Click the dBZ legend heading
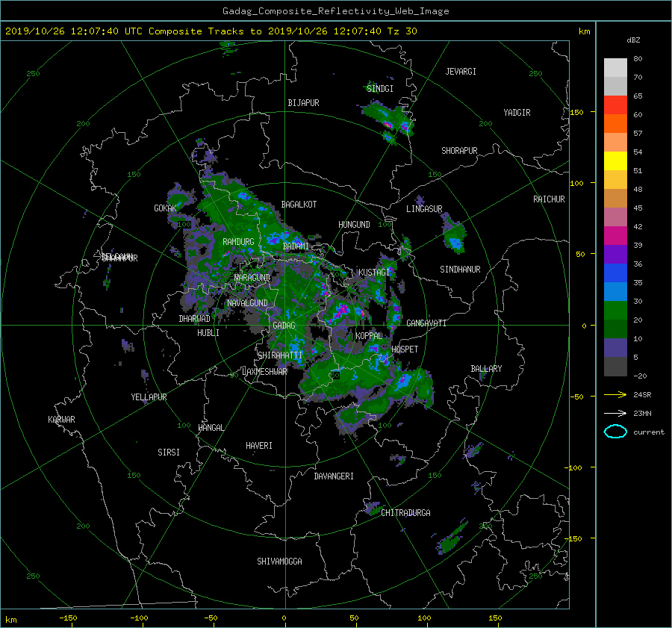672x628 pixels. 633,40
